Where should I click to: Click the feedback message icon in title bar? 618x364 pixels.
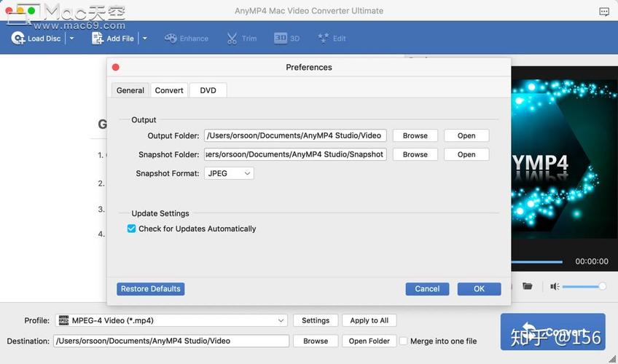click(604, 12)
